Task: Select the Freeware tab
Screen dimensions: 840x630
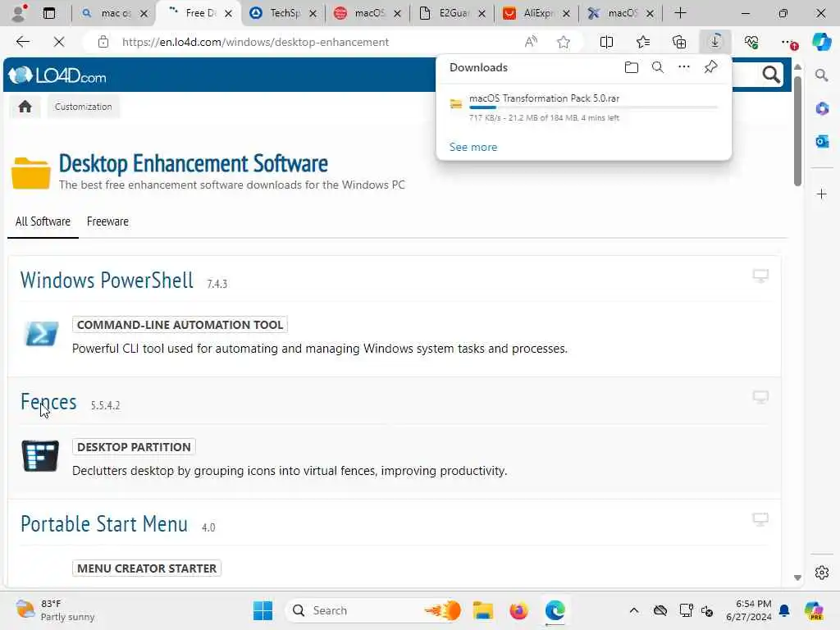Action: click(x=107, y=221)
